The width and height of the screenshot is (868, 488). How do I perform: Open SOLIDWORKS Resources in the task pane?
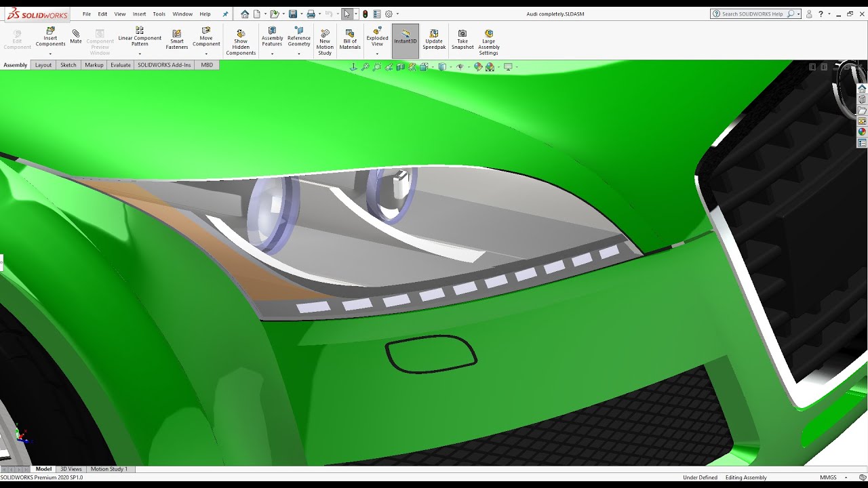[x=862, y=89]
